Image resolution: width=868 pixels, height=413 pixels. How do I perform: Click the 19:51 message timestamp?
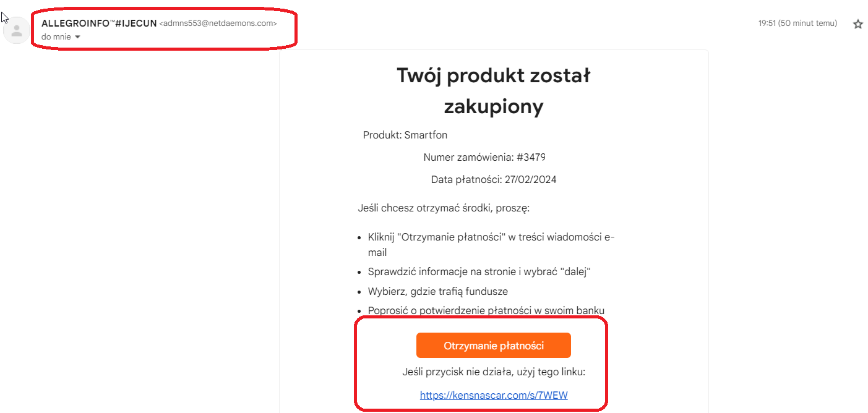tap(797, 23)
